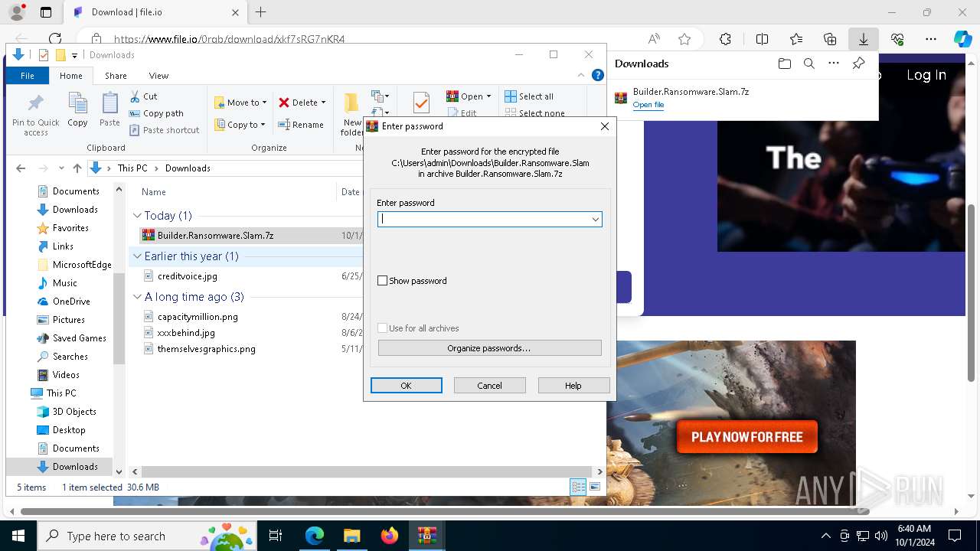Click Open file link in Downloads
The image size is (980, 551).
[648, 105]
